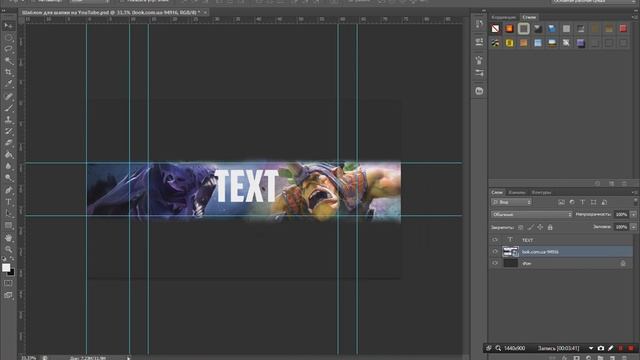Open the fill slider arrow
The image size is (640, 360).
[x=633, y=227]
